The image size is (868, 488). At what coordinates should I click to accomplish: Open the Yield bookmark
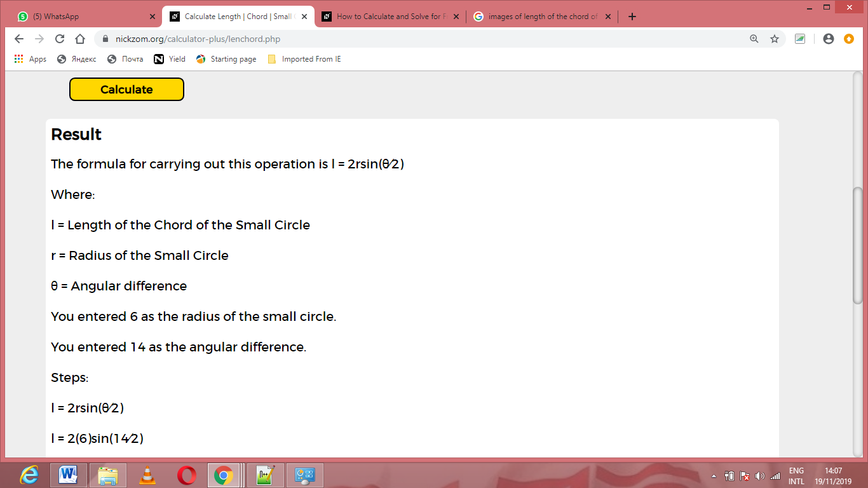pos(170,59)
